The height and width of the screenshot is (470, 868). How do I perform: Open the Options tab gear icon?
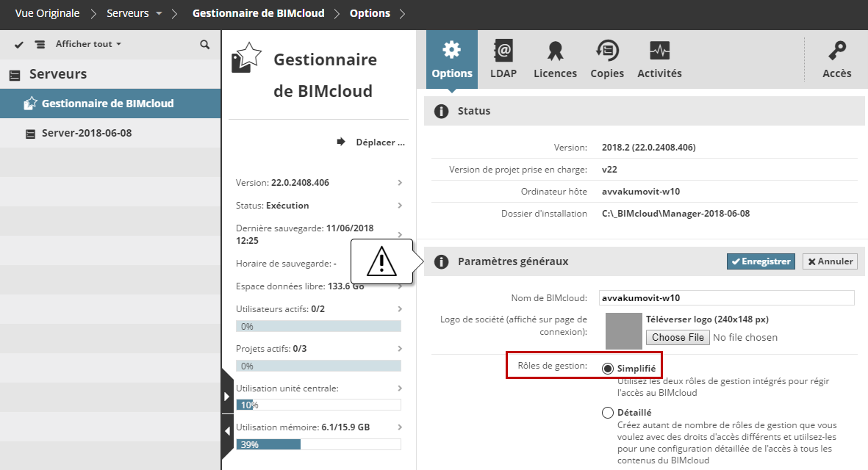pyautogui.click(x=452, y=51)
